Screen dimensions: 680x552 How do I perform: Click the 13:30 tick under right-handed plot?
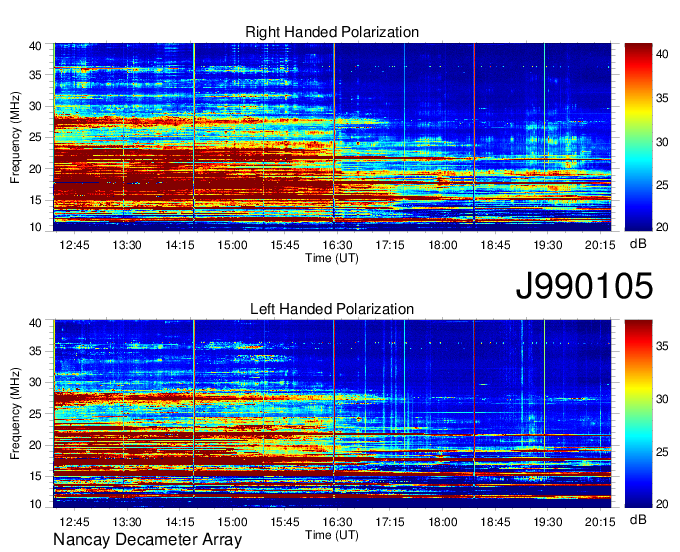(x=127, y=245)
